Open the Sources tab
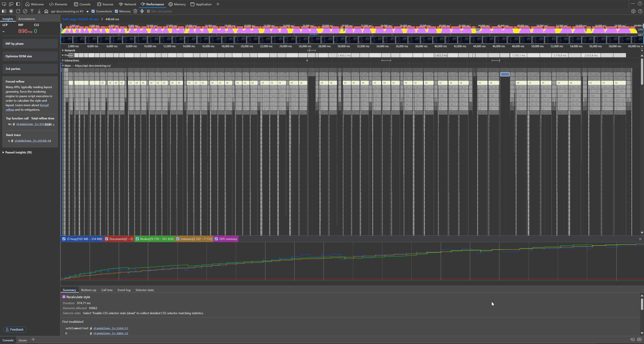 [105, 4]
